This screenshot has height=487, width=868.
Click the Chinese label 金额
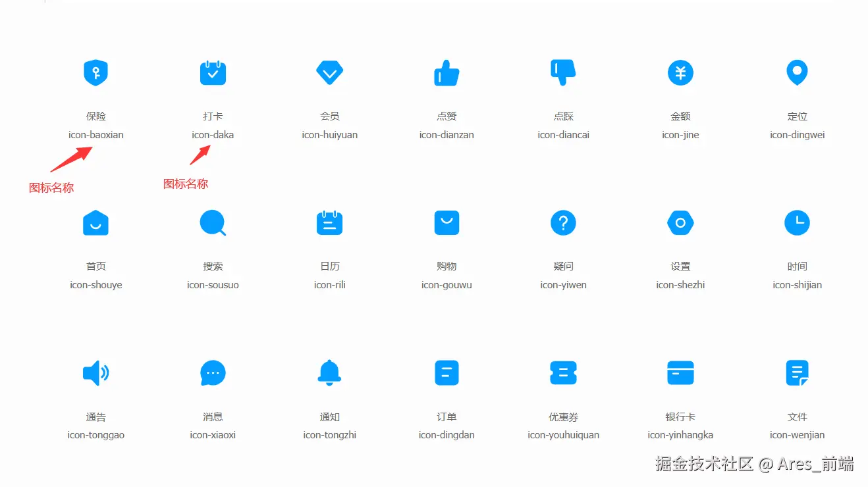[x=680, y=116]
